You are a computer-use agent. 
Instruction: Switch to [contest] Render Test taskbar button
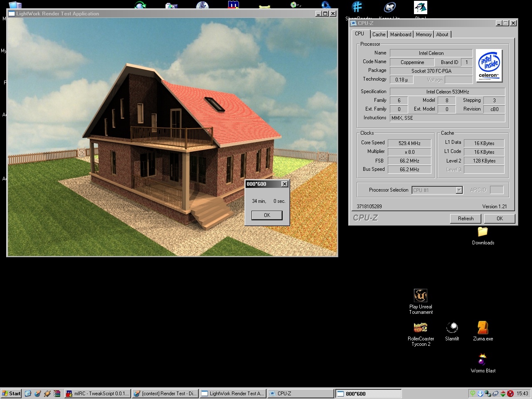click(x=165, y=394)
